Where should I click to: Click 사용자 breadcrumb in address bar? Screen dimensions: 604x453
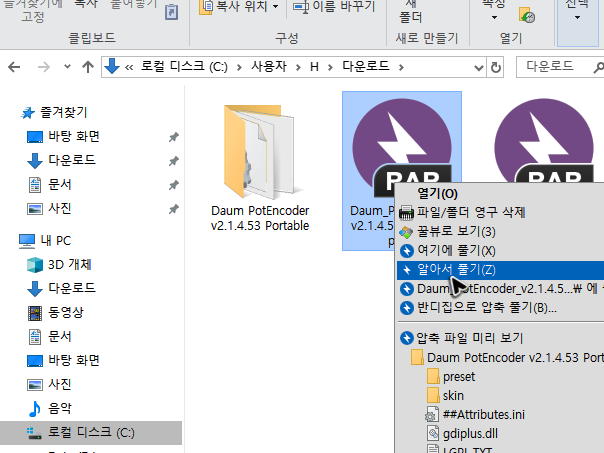269,67
